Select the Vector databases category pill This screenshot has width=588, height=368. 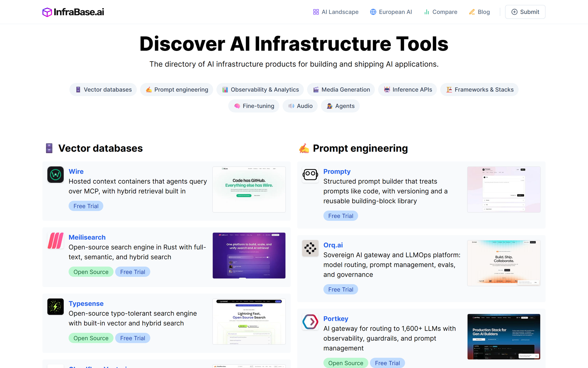pyautogui.click(x=103, y=90)
